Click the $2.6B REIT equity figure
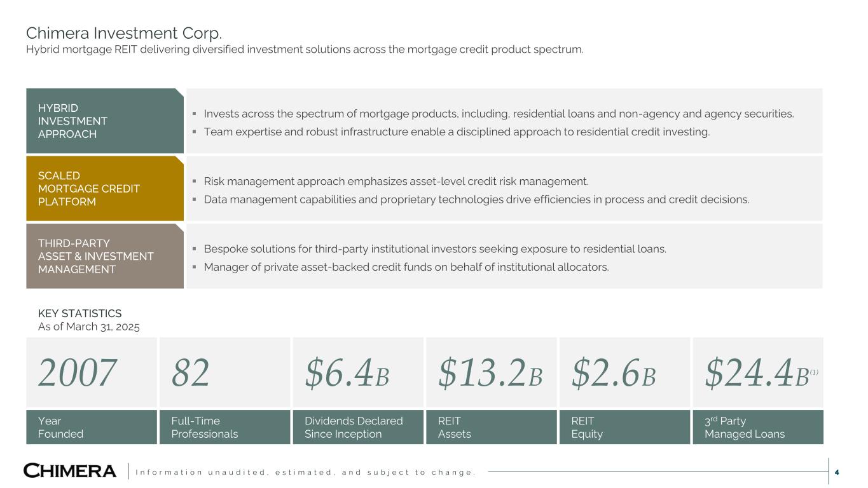The height and width of the screenshot is (488, 868). 613,373
